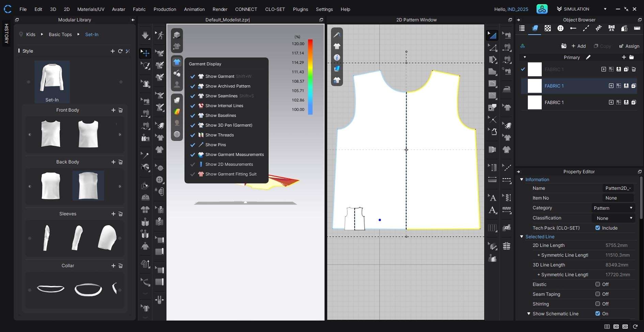Click the Garment Display shirt icon
This screenshot has width=644, height=332.
click(x=177, y=62)
